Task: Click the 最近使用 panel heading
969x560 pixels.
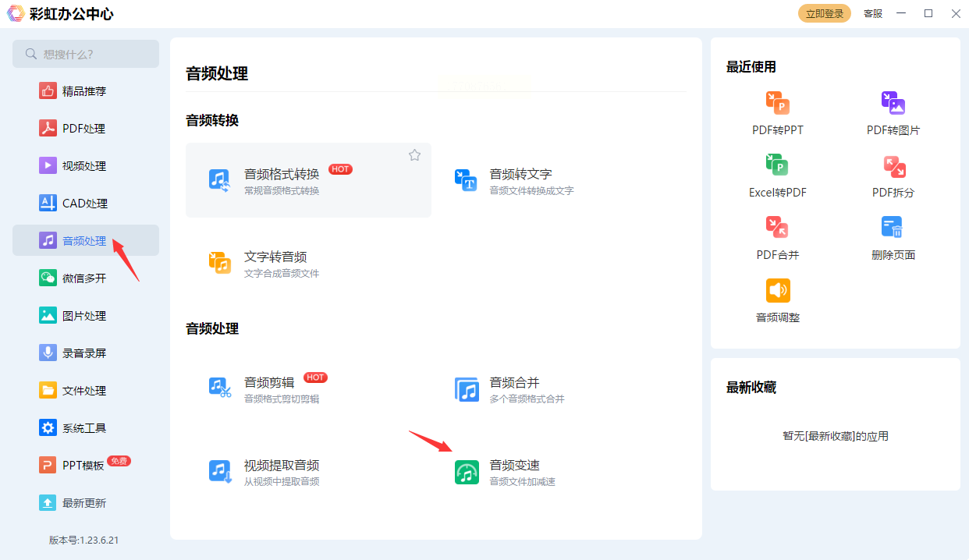Action: (751, 67)
